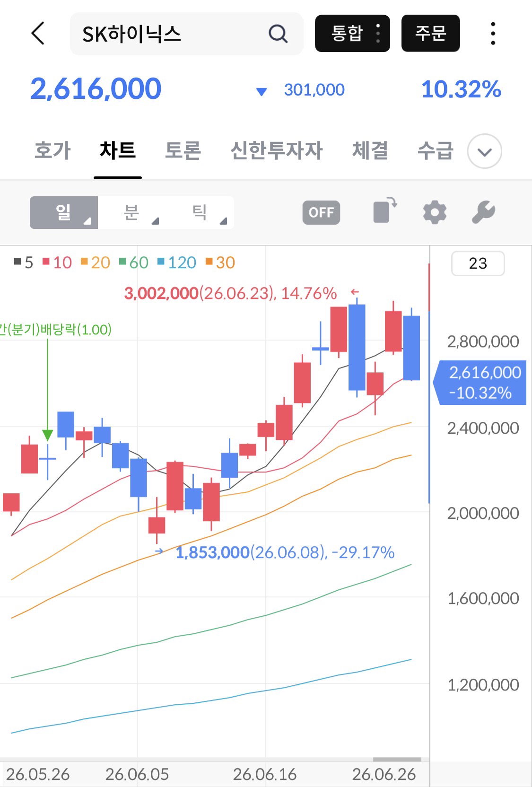This screenshot has height=787, width=532.
Task: Open the three-dot overflow menu
Action: coord(493,34)
